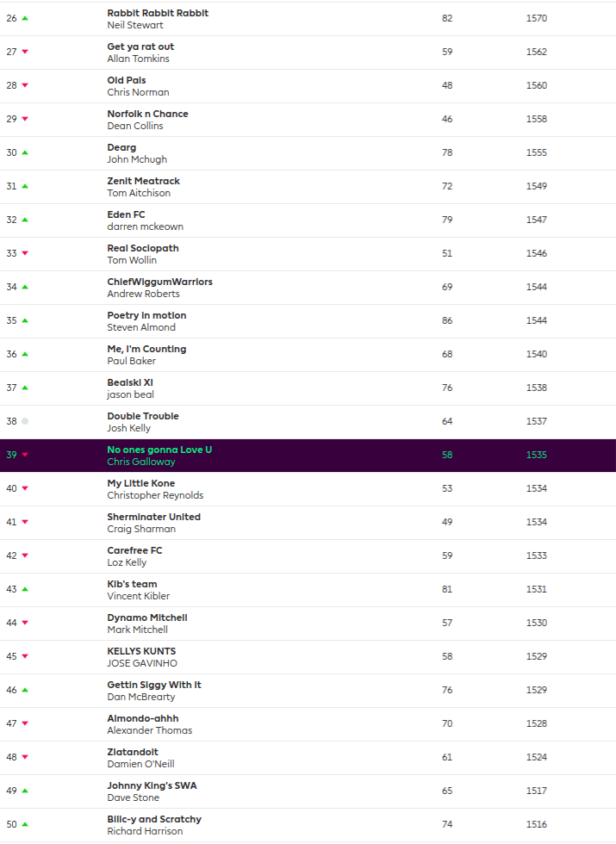The height and width of the screenshot is (844, 616).
Task: Click gameweek score 81 for Kib's team
Action: click(447, 589)
